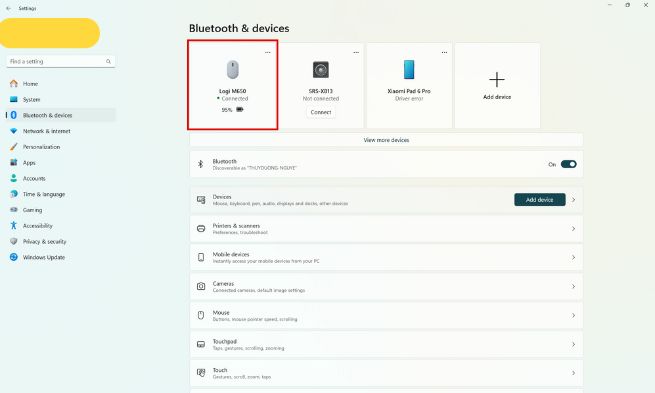Select Gaming label in sidebar

[33, 210]
